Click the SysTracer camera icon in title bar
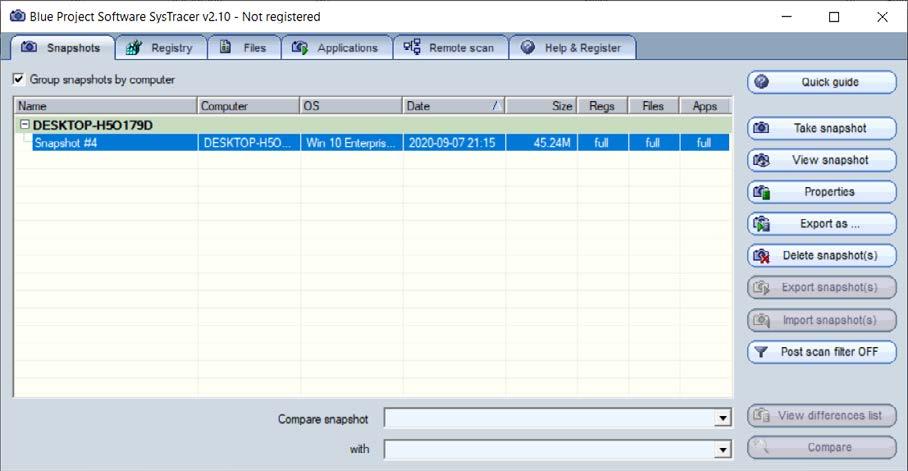The width and height of the screenshot is (908, 471). click(x=18, y=16)
